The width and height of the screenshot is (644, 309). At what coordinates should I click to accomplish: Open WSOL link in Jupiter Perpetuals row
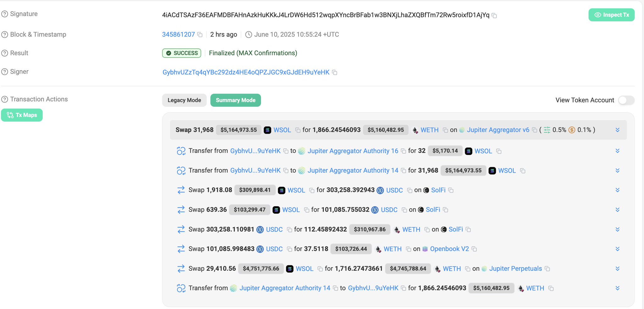[304, 269]
